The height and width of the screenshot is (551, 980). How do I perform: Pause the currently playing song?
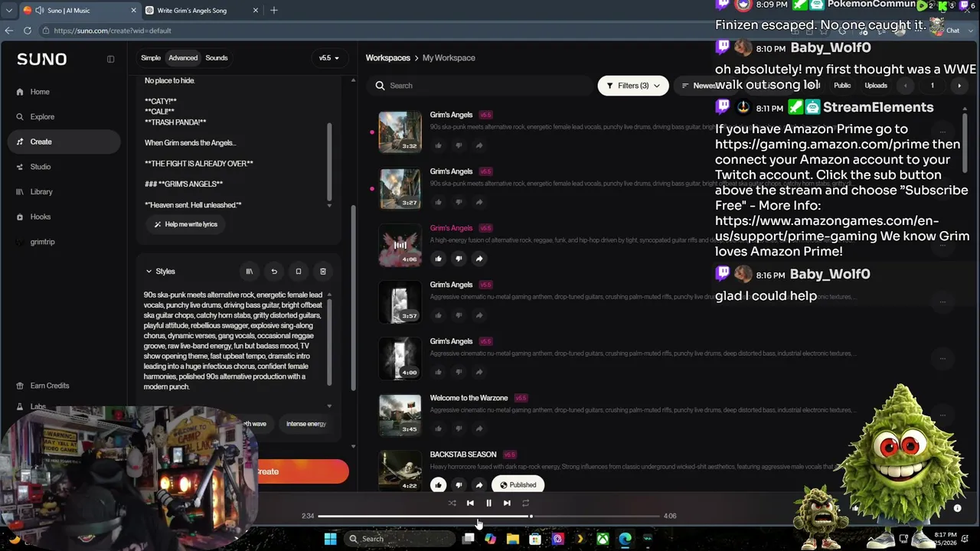coord(488,503)
